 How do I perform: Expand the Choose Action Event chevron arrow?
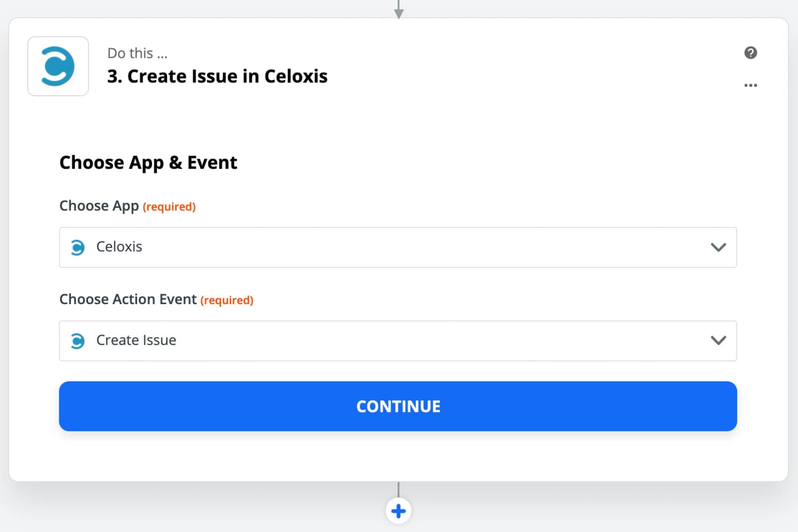[718, 341]
